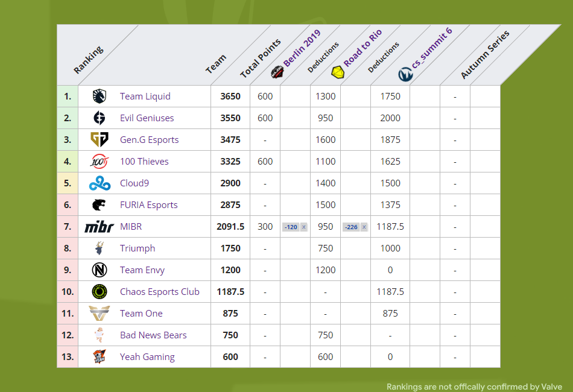This screenshot has width=573, height=392.
Task: Open the Gen.G Esports team link
Action: click(149, 139)
